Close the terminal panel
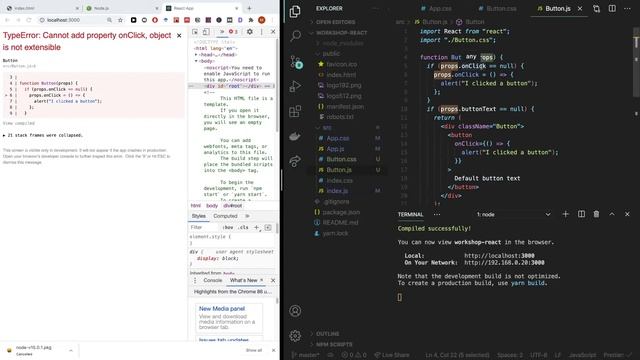 pos(627,214)
